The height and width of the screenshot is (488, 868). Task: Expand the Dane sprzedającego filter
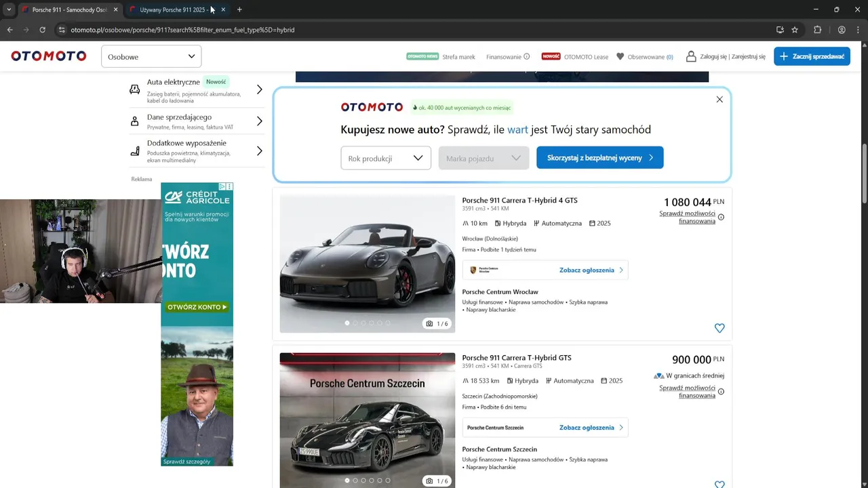(196, 121)
